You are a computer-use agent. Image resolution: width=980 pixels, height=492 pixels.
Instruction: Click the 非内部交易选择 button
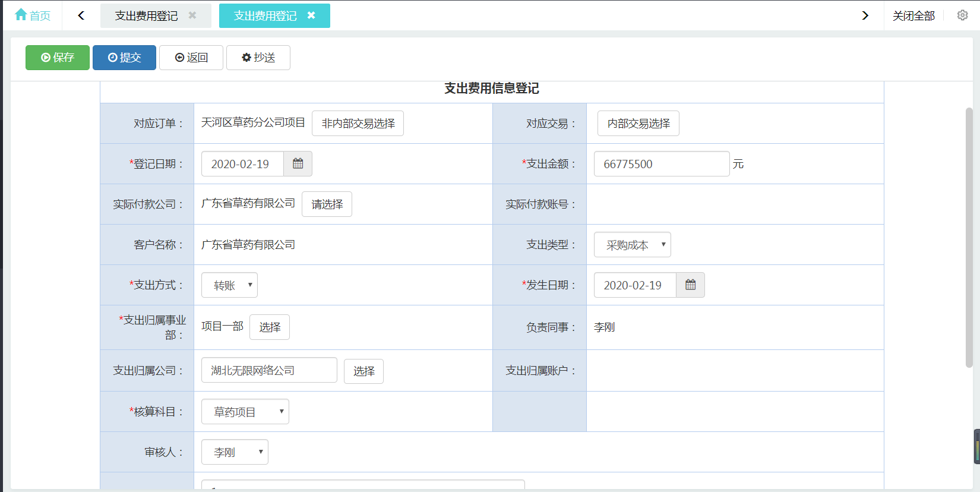click(x=358, y=124)
